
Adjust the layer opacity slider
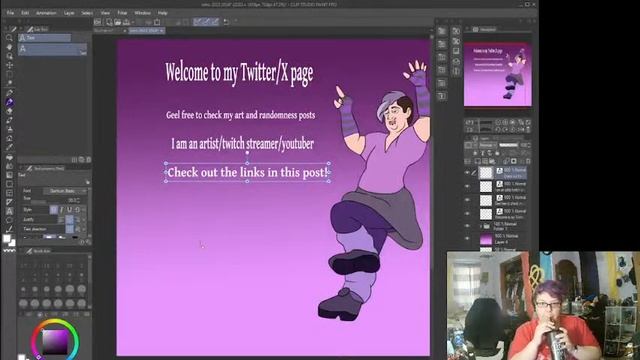[508, 145]
